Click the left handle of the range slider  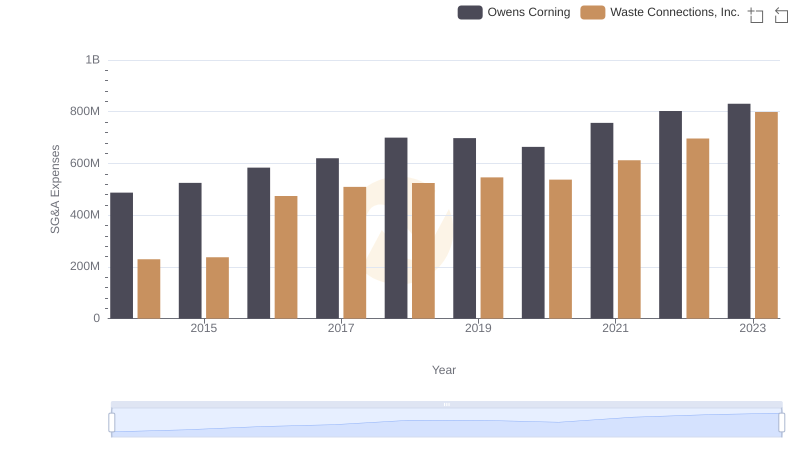[112, 423]
